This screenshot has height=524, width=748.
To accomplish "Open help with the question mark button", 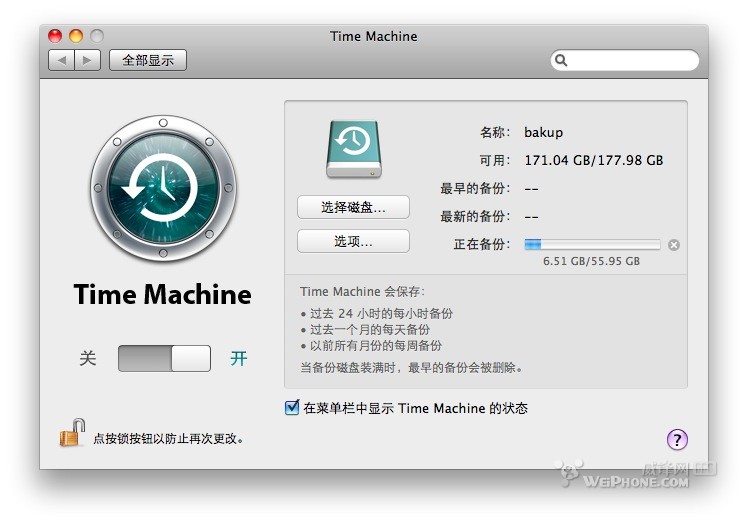I will coord(677,439).
